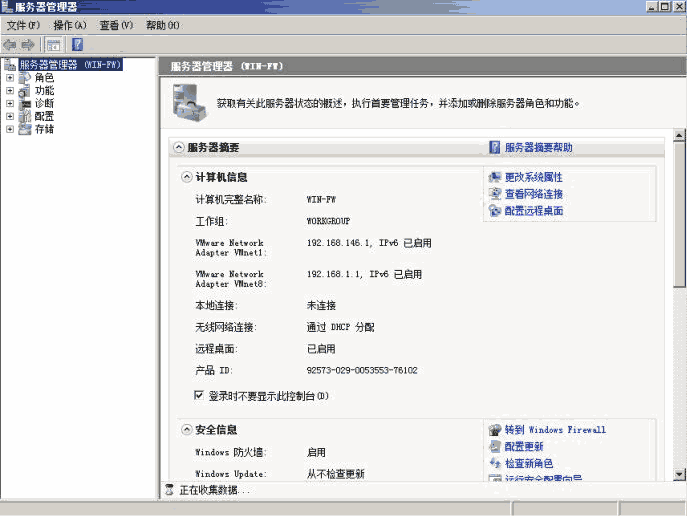Select the 角色 tree item
This screenshot has width=687, height=516.
[44, 78]
